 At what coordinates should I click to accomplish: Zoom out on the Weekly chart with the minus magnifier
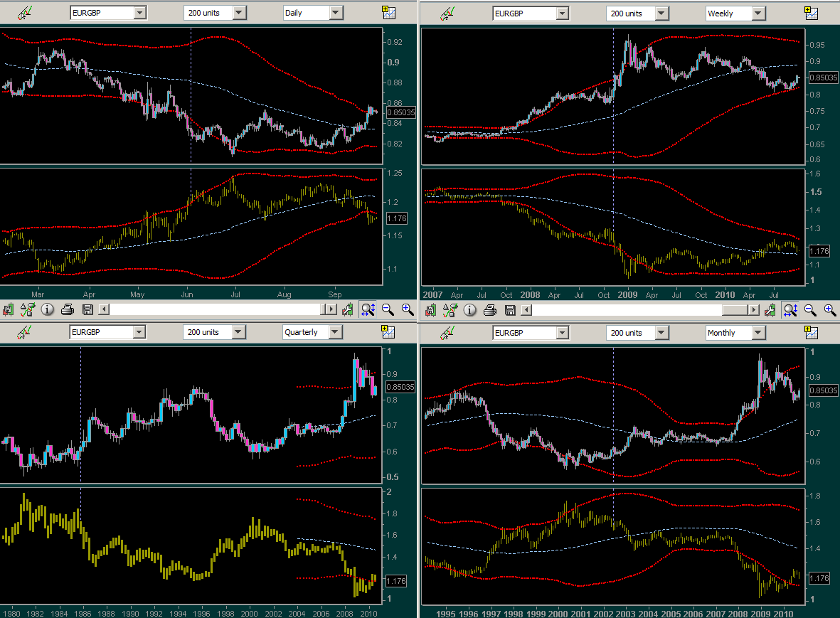coord(810,310)
